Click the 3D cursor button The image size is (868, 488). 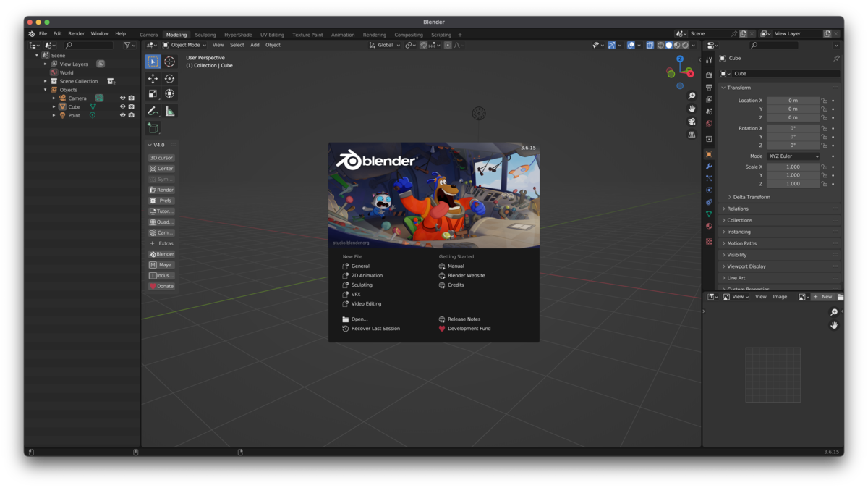pos(161,158)
